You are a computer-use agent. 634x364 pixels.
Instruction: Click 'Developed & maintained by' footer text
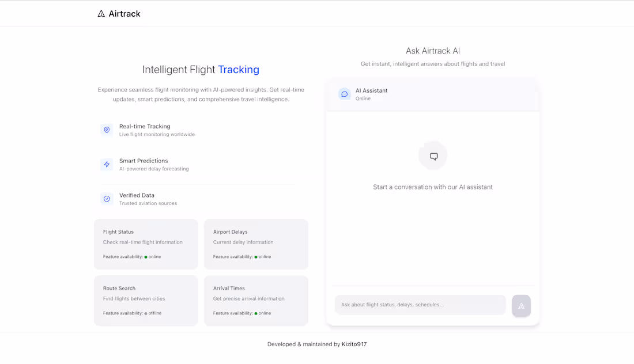[304, 344]
